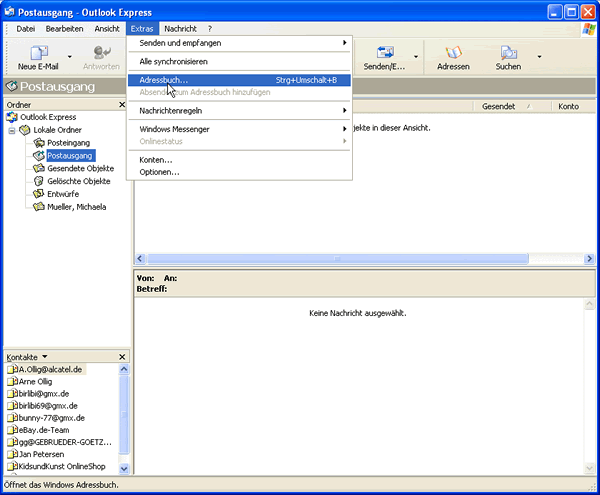This screenshot has height=495, width=600.
Task: Open the Mueller, Michaela folder
Action: point(76,207)
